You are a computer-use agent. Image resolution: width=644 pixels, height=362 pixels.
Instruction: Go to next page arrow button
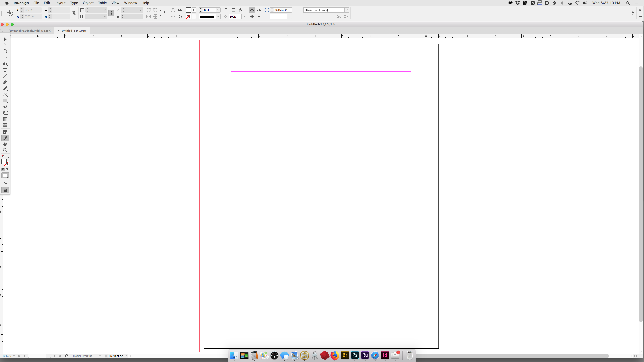(55, 356)
